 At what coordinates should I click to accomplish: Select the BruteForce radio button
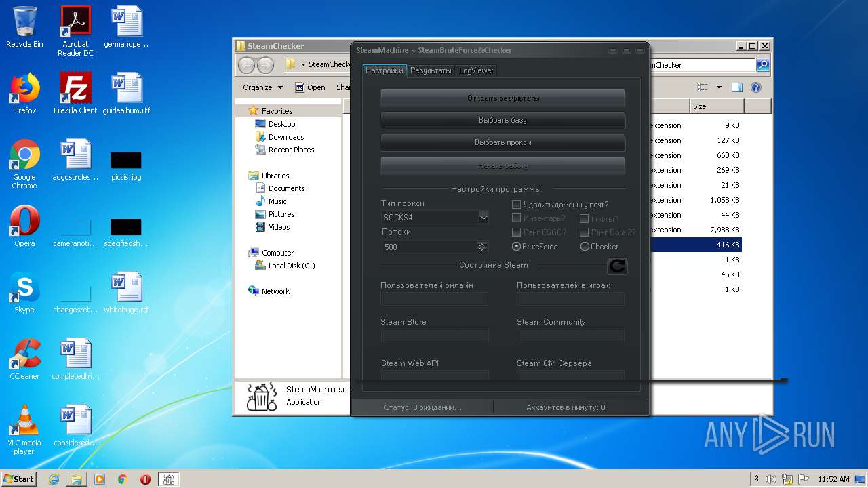tap(516, 247)
